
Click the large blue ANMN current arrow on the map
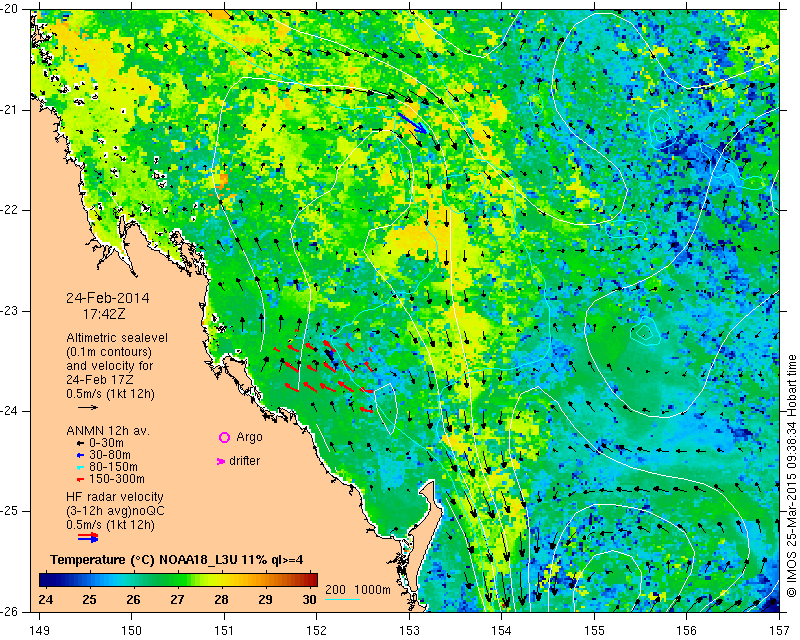click(x=412, y=122)
